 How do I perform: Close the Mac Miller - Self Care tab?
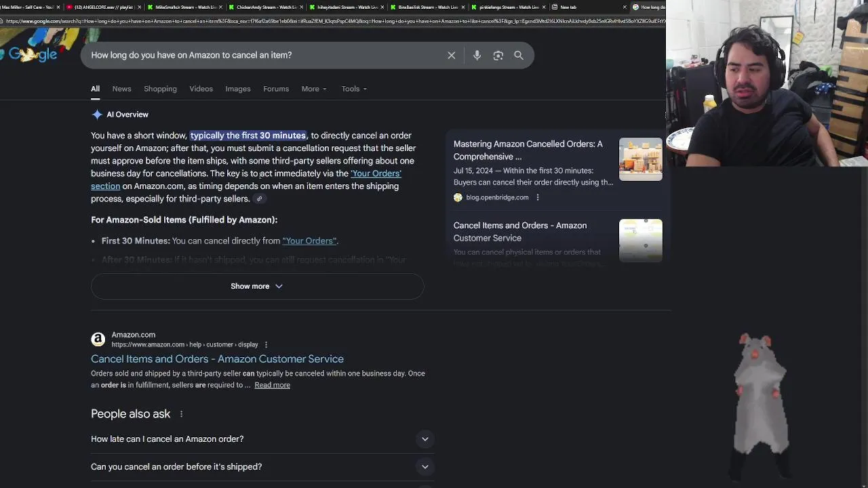(x=58, y=7)
